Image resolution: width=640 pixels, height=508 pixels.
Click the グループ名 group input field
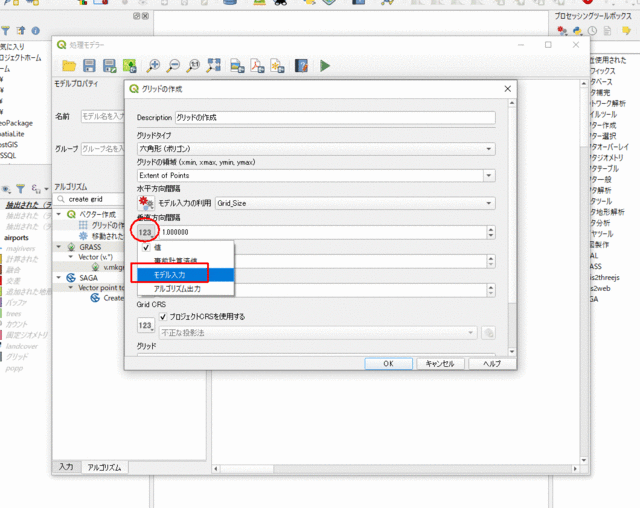102,149
